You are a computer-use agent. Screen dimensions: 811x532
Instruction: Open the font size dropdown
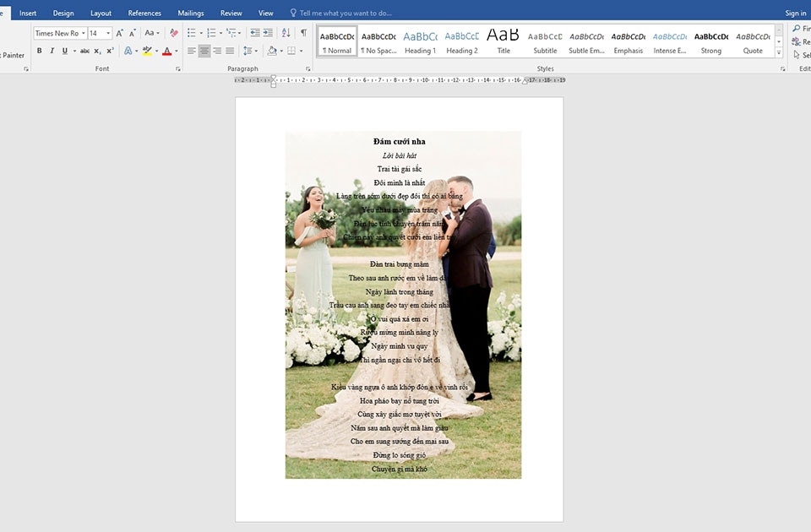point(108,32)
